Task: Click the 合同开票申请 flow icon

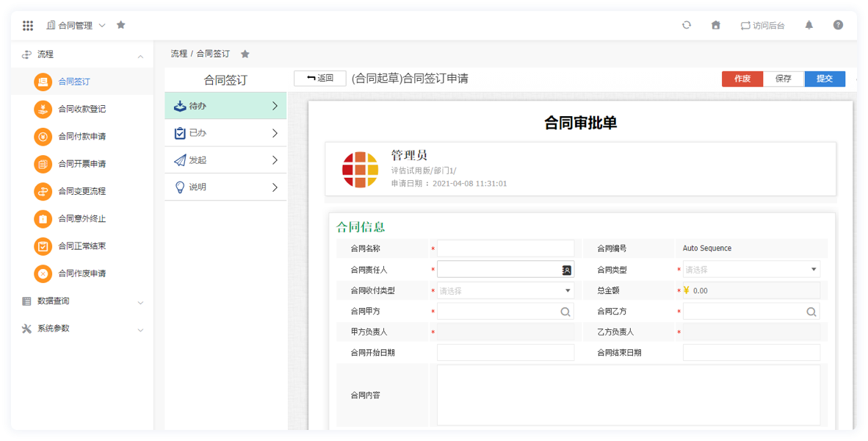Action: [42, 164]
